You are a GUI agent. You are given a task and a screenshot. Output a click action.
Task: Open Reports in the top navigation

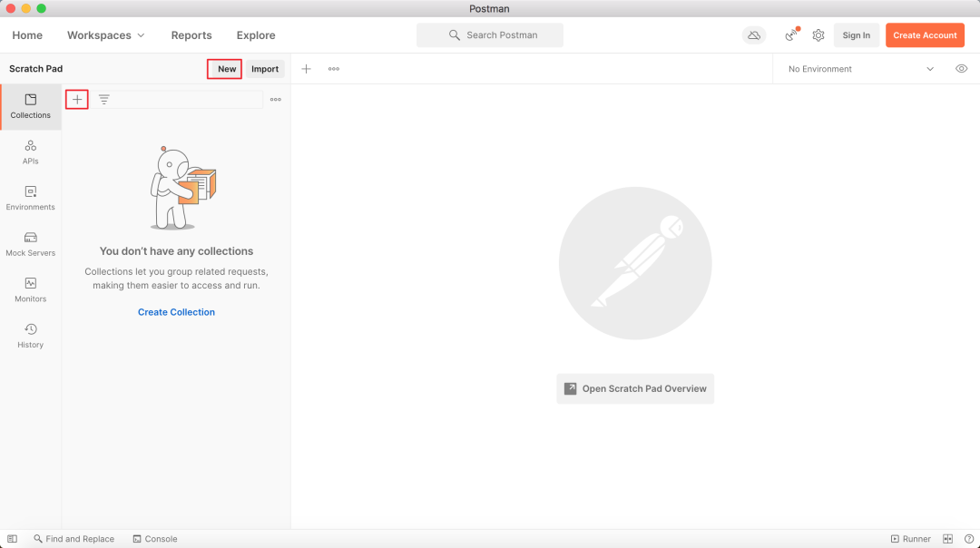tap(191, 35)
